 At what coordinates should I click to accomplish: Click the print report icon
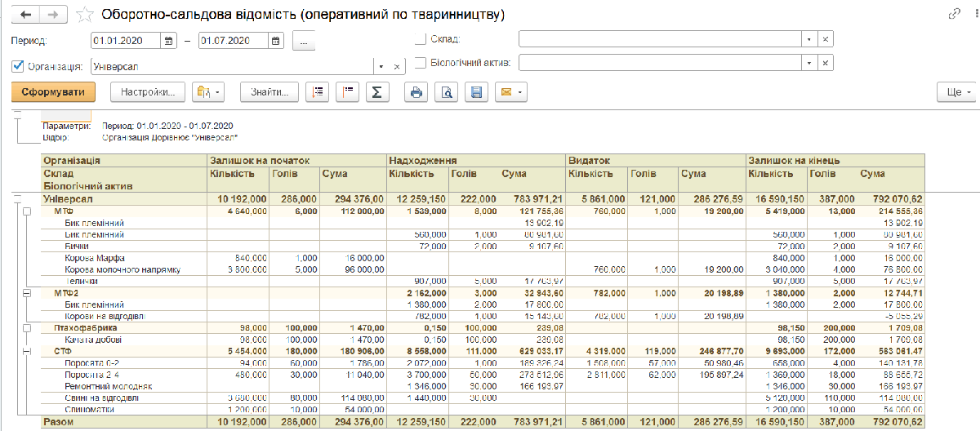click(x=416, y=92)
